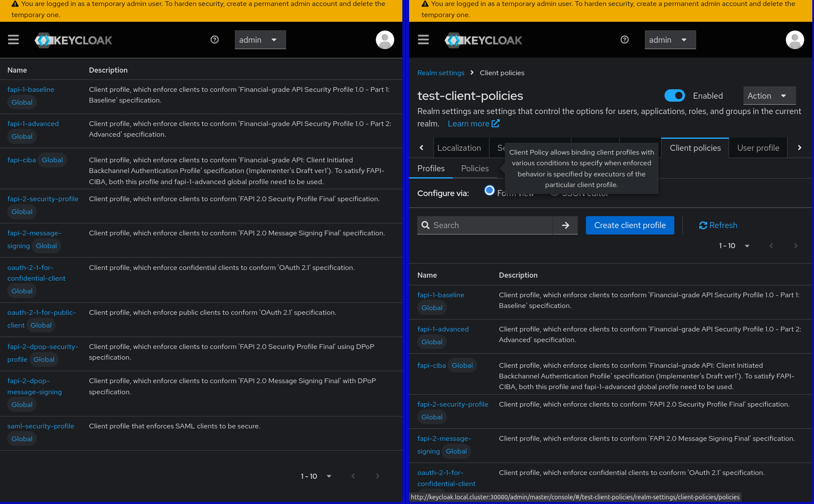Screen dimensions: 814x504
Task: Click search arrow submit button
Action: click(x=565, y=225)
